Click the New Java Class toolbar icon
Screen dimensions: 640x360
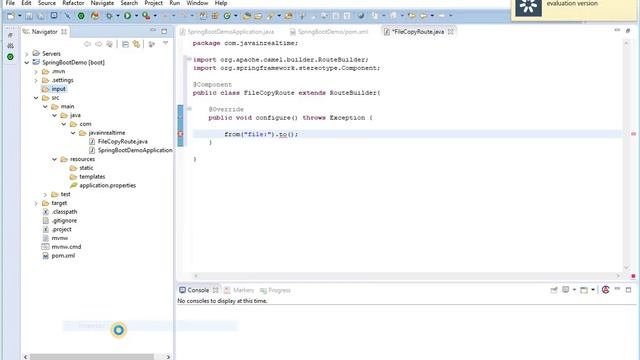[x=227, y=16]
